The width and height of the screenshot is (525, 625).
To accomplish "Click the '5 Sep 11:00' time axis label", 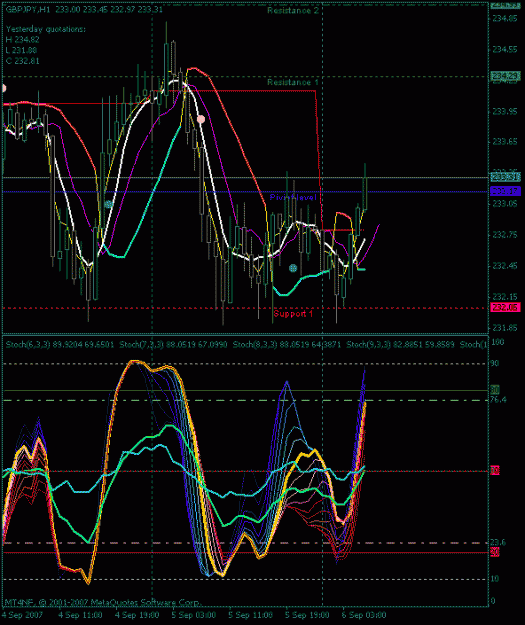I will [251, 615].
